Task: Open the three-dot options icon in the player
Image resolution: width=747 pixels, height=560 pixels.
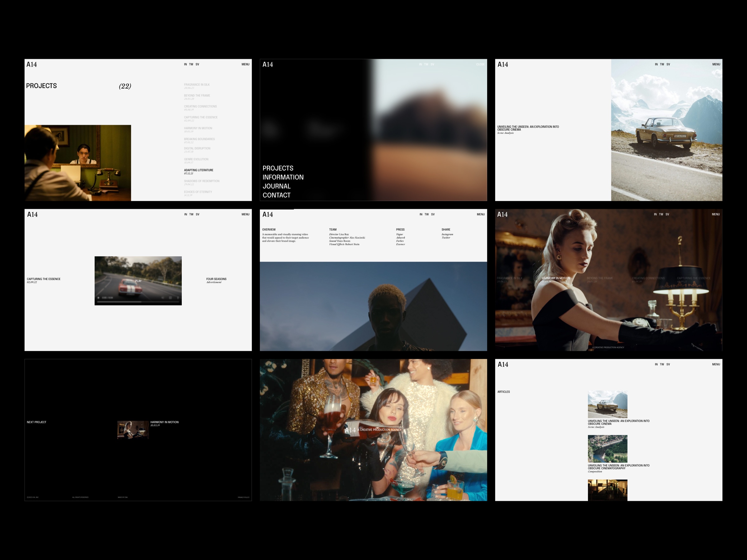Action: click(178, 299)
